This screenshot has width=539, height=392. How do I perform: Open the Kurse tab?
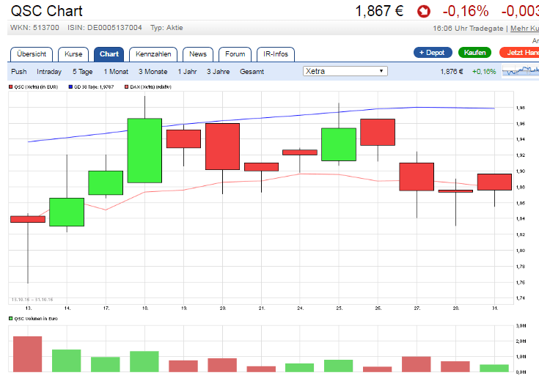(73, 54)
